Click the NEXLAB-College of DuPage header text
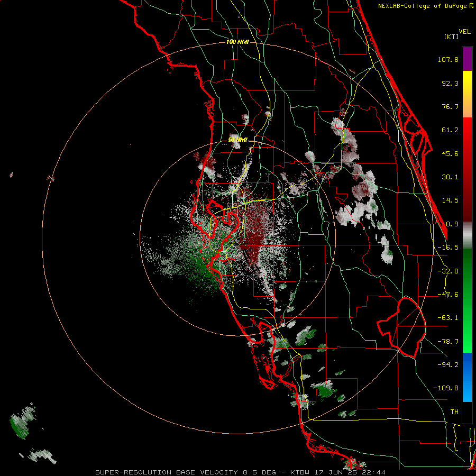The width and height of the screenshot is (476, 476). coord(425,6)
